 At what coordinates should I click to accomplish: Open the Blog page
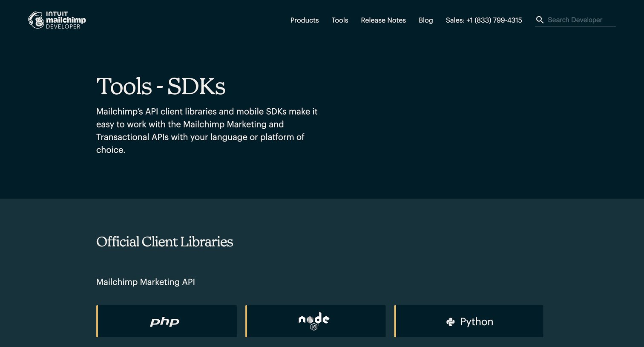425,20
